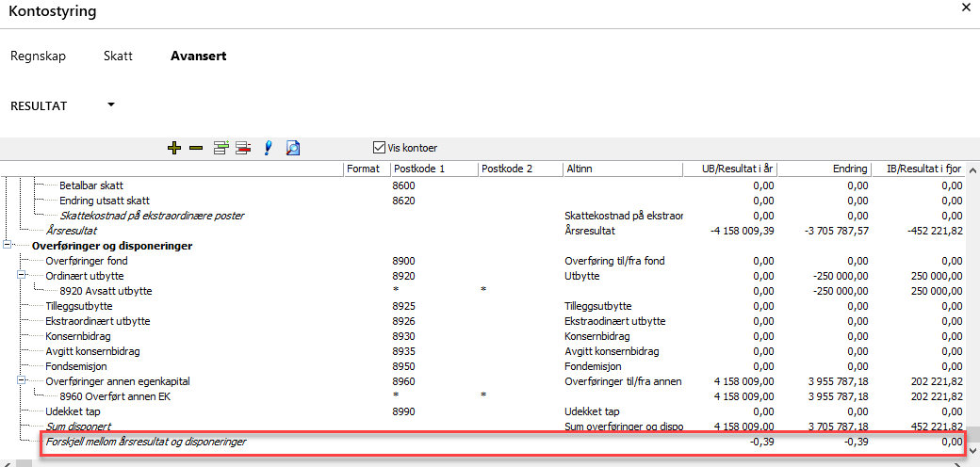Click the yellow minus collapse icon
The height and width of the screenshot is (467, 980).
pos(196,148)
